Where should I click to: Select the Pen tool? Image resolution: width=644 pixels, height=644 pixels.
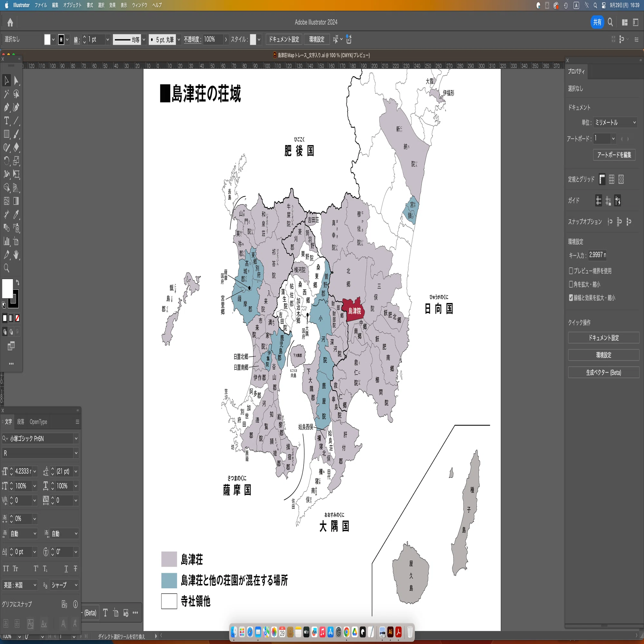coord(6,107)
